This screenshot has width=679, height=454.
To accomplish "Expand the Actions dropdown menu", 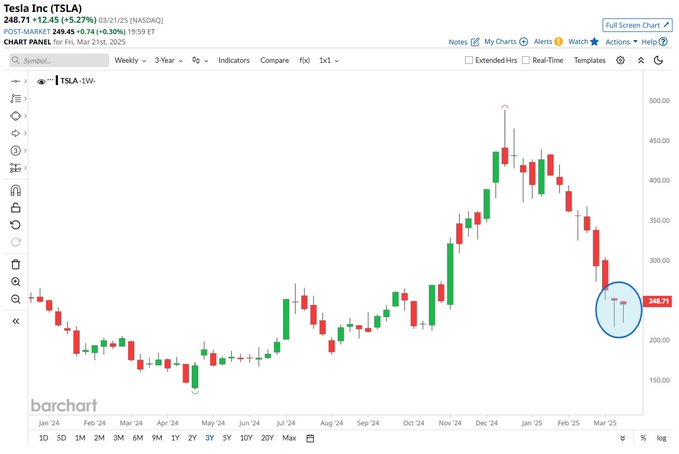I will tap(621, 42).
